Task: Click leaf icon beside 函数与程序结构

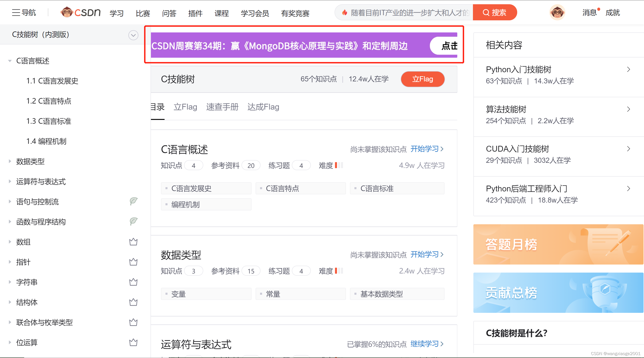Action: coord(133,221)
